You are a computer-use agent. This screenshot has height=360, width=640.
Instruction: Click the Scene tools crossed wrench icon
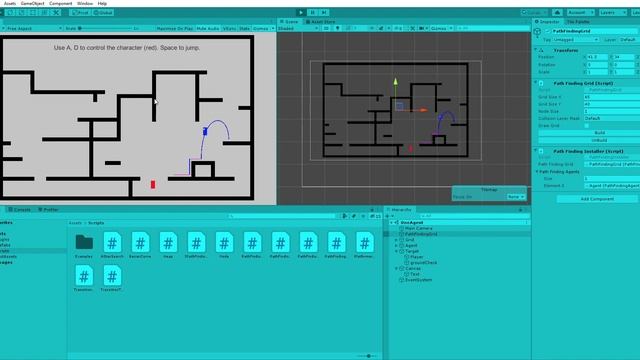click(x=413, y=29)
